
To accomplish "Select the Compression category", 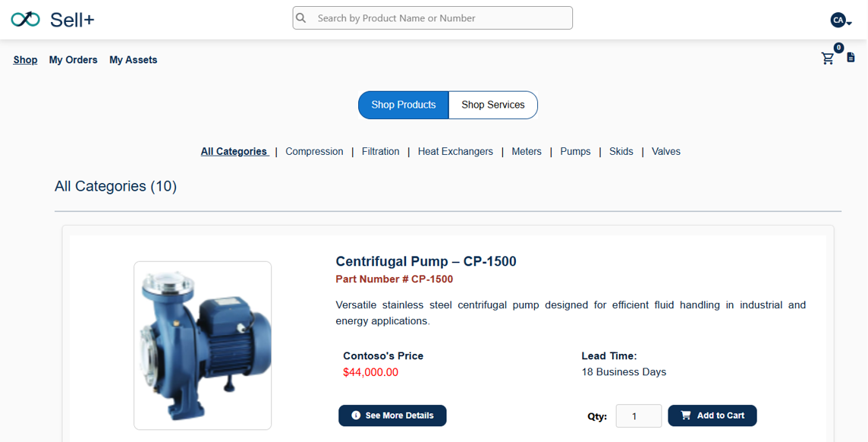I will coord(314,152).
